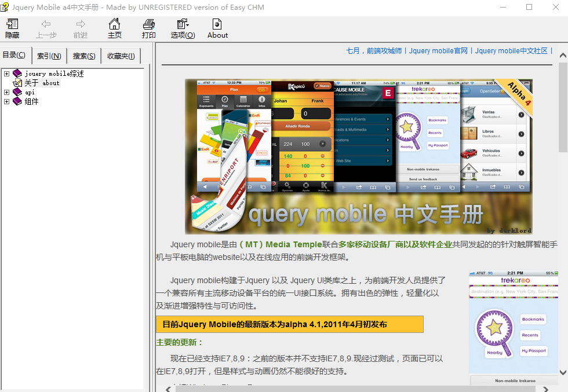This screenshot has width=568, height=392.
Task: Click the 主页 home icon
Action: [114, 25]
